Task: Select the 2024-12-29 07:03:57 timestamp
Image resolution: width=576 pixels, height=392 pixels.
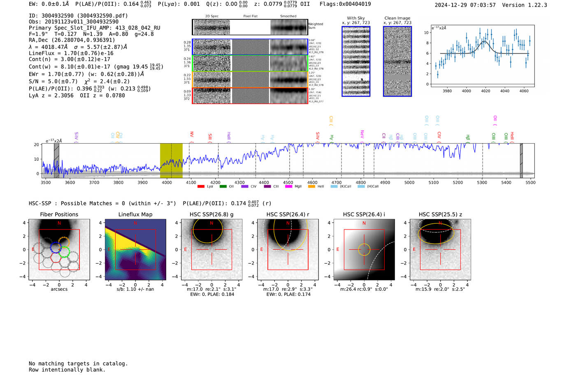Action: click(465, 5)
